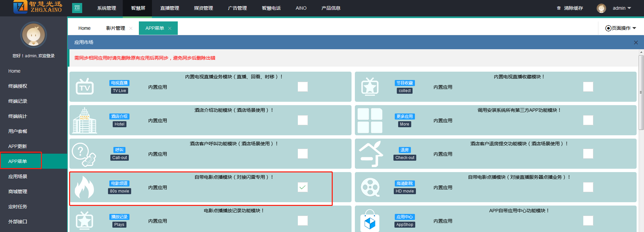Close the APP菜单 tab with its X
Screen dimensions: 644x232
170,28
